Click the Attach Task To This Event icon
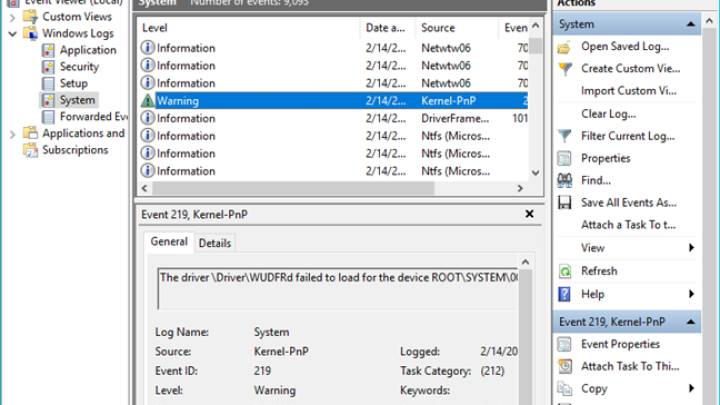 [565, 366]
